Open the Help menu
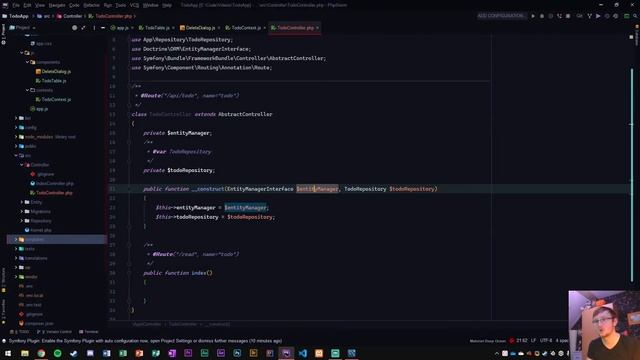The image size is (640, 360). tap(167, 5)
